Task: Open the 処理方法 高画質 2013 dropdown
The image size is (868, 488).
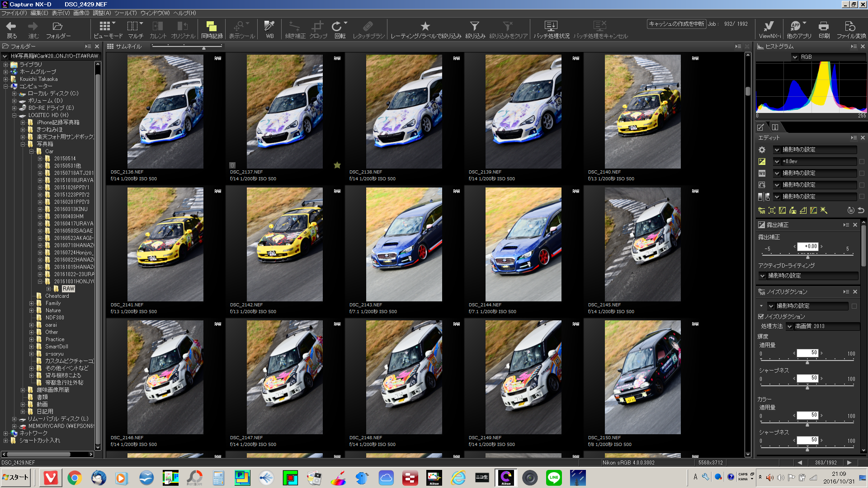Action: click(x=790, y=327)
